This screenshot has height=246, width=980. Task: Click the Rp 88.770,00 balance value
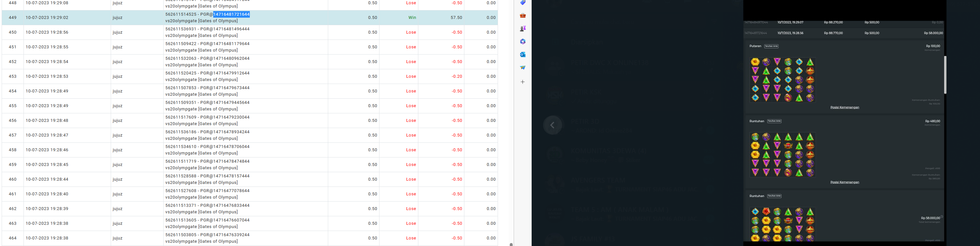click(833, 33)
